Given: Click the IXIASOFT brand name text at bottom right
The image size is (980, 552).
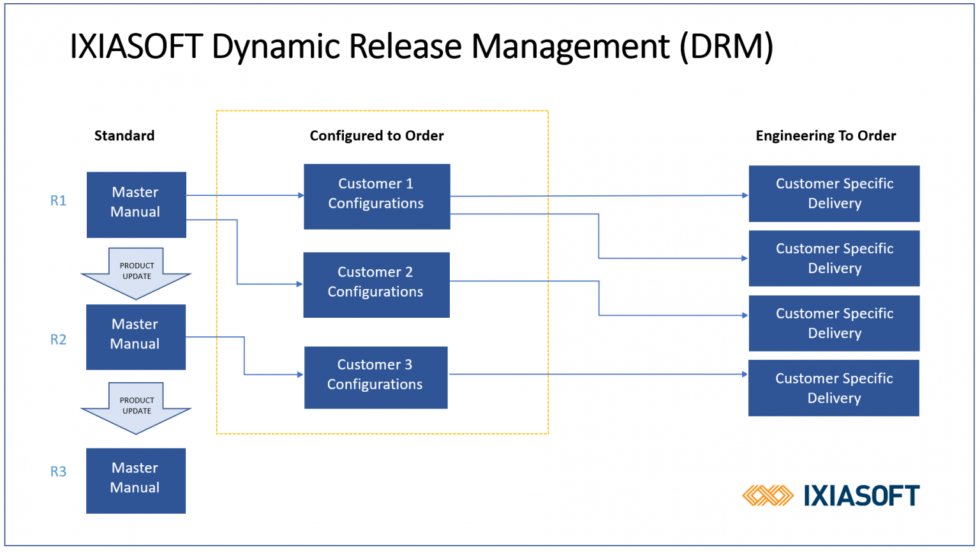Looking at the screenshot, I should pyautogui.click(x=861, y=496).
